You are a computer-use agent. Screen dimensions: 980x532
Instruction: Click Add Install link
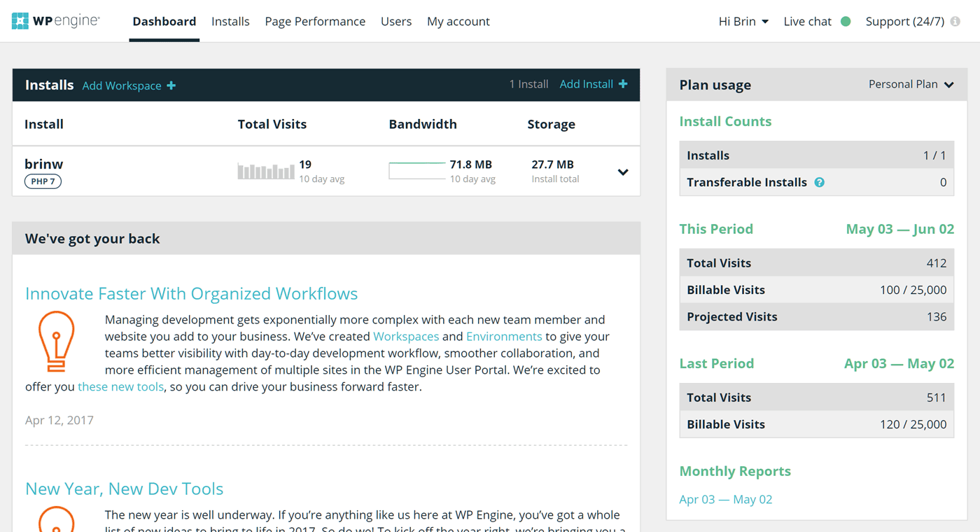(587, 84)
